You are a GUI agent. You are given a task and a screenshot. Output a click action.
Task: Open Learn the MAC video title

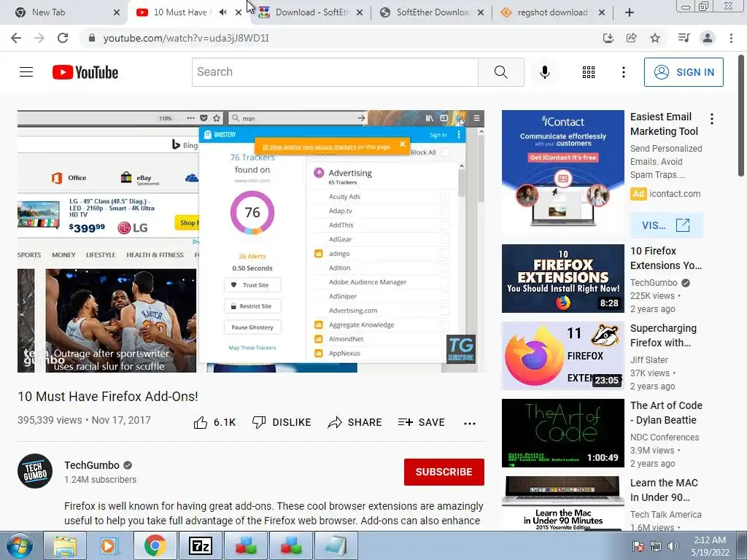click(x=664, y=490)
